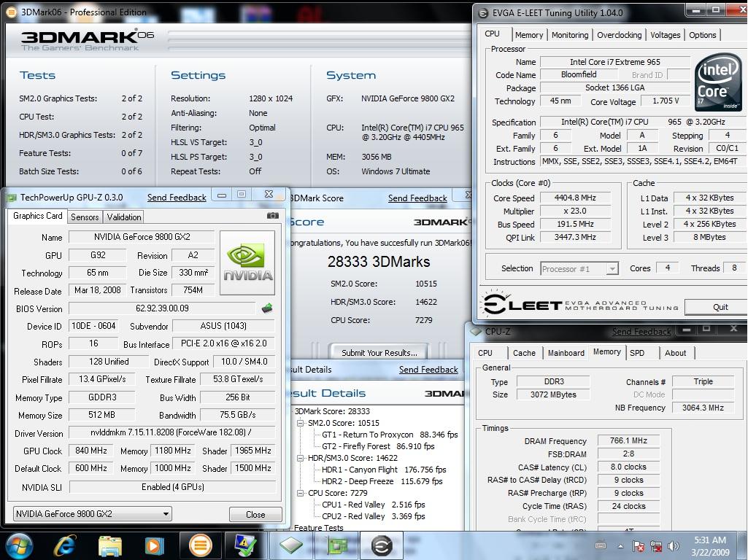The image size is (748, 560).
Task: Click Submit Your Results button
Action: tap(379, 353)
